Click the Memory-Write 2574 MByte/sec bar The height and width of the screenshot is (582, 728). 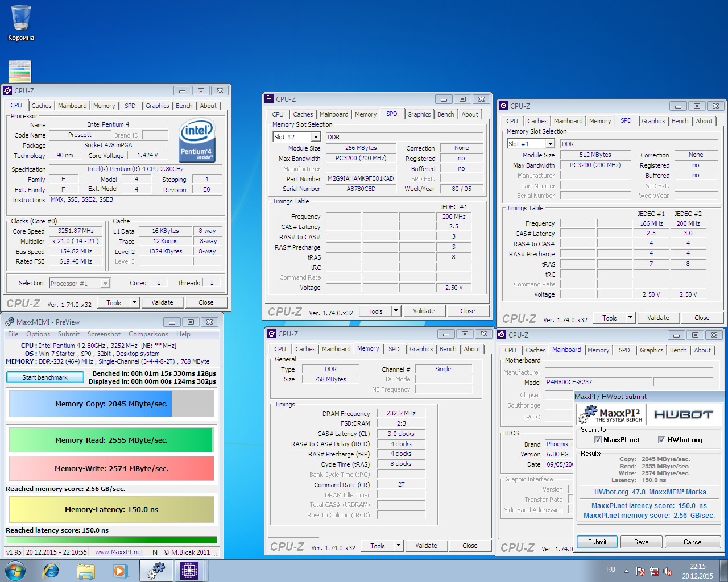(x=111, y=468)
